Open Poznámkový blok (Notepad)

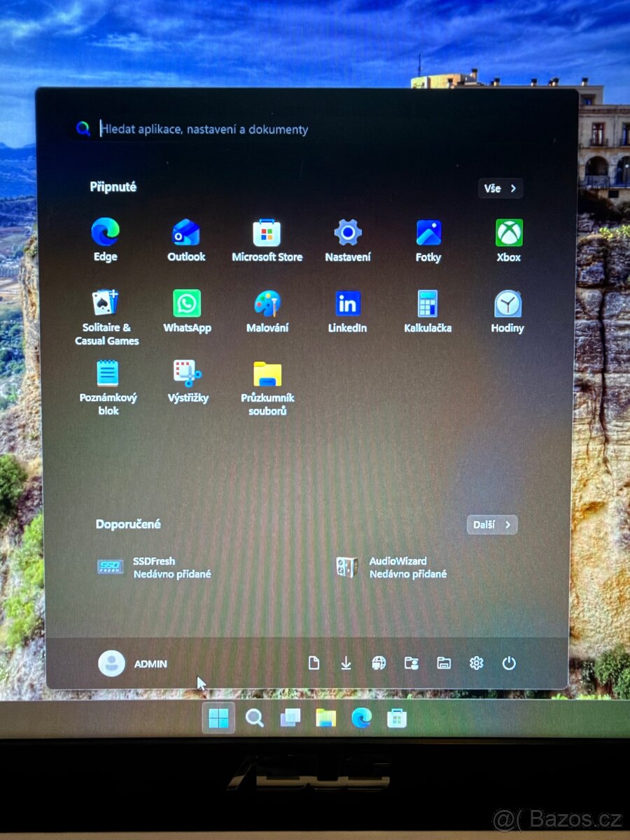[108, 387]
